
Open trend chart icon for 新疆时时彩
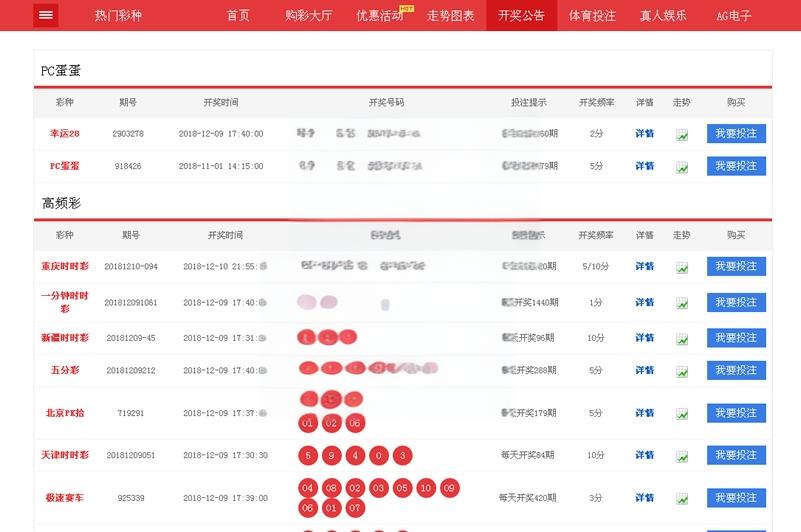coord(682,339)
